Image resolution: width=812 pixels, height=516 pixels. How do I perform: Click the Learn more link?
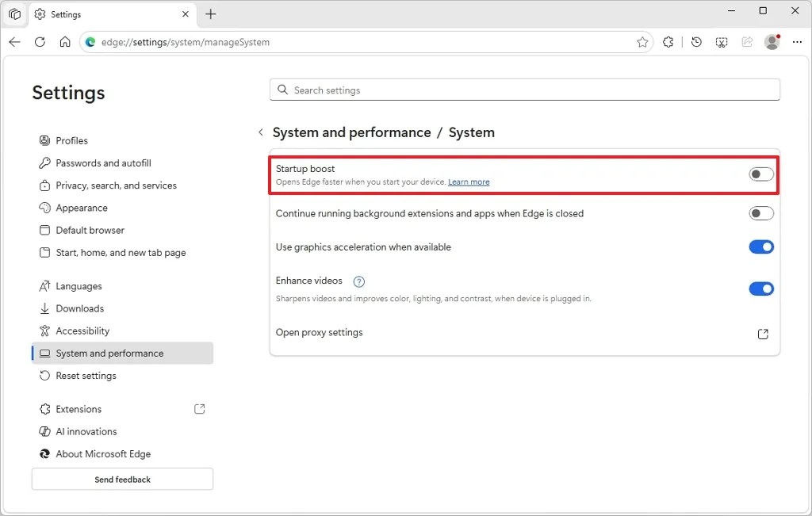pyautogui.click(x=469, y=182)
